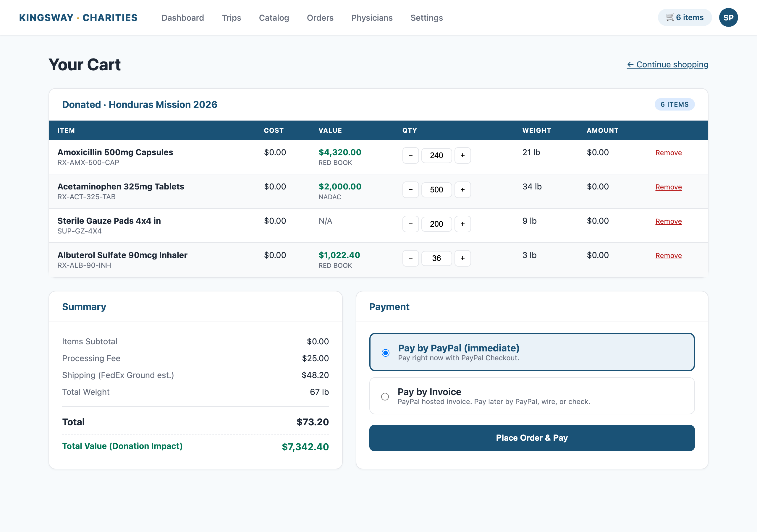This screenshot has height=532, width=757.
Task: Decrease Amoxicillin quantity with minus button
Action: pyautogui.click(x=410, y=155)
